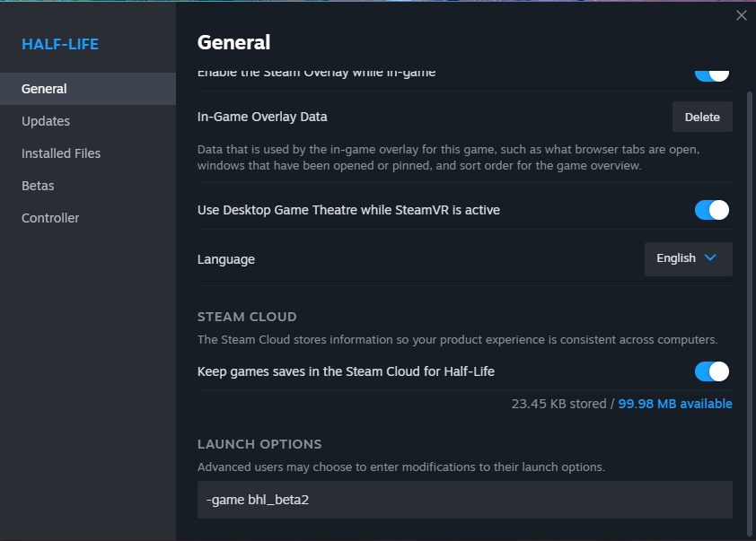Turn off Steam Cloud saves for Half-Life
Screen dimensions: 756x541
click(x=712, y=371)
